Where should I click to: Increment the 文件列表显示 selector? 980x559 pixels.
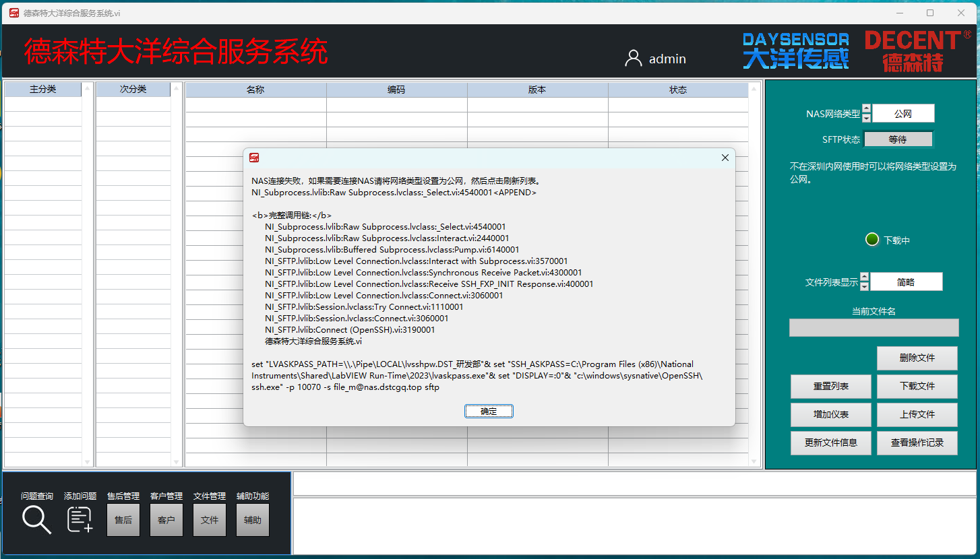pos(865,277)
